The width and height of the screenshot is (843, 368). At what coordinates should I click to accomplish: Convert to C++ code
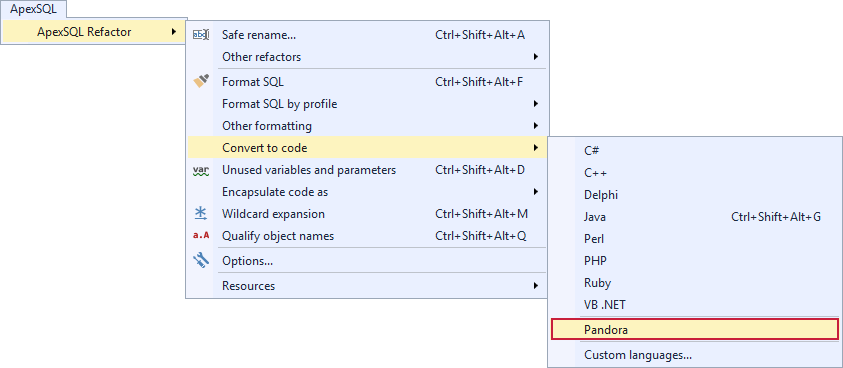point(695,173)
